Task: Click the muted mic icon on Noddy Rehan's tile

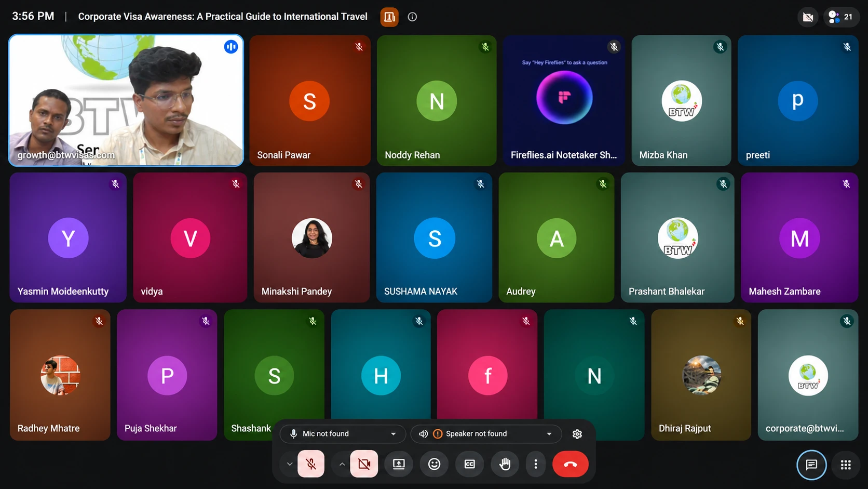Action: pos(485,47)
